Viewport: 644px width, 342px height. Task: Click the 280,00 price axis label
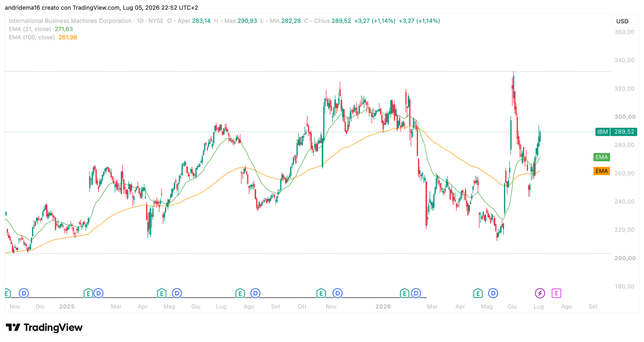[624, 145]
